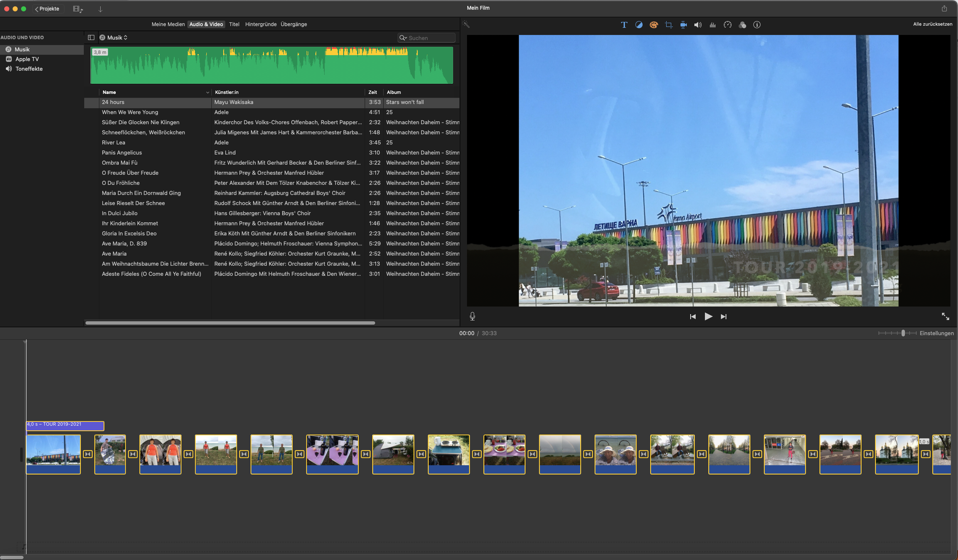Open the volume adjustment tool
This screenshot has width=958, height=560.
click(x=698, y=25)
